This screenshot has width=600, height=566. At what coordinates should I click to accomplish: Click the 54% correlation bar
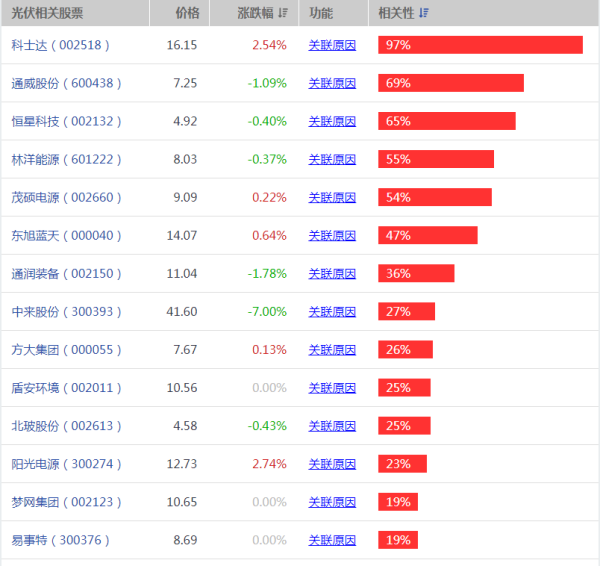pyautogui.click(x=435, y=197)
